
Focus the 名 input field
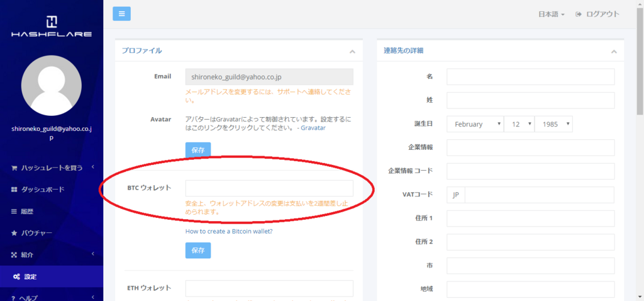pyautogui.click(x=531, y=77)
